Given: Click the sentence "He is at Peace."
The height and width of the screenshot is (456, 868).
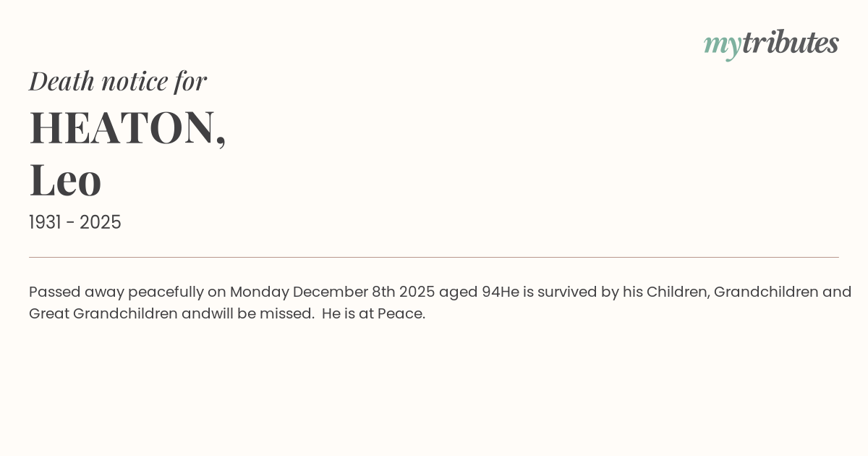Looking at the screenshot, I should click(373, 313).
